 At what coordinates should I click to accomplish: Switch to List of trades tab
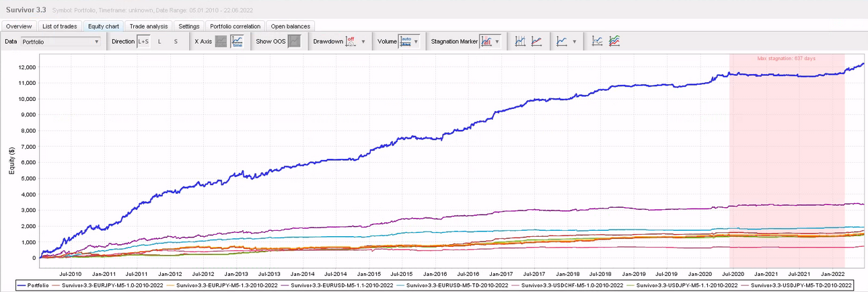[61, 26]
